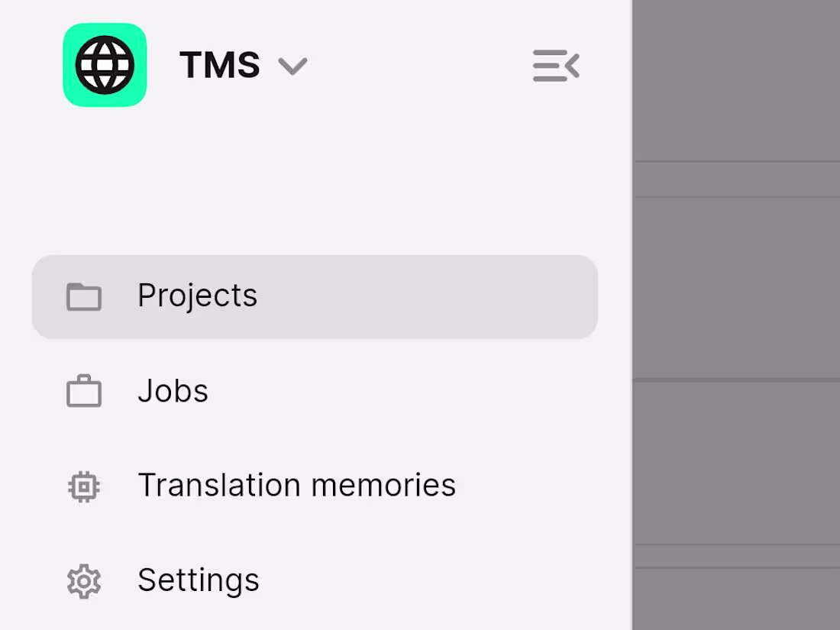Open the Settings text label

click(x=198, y=580)
